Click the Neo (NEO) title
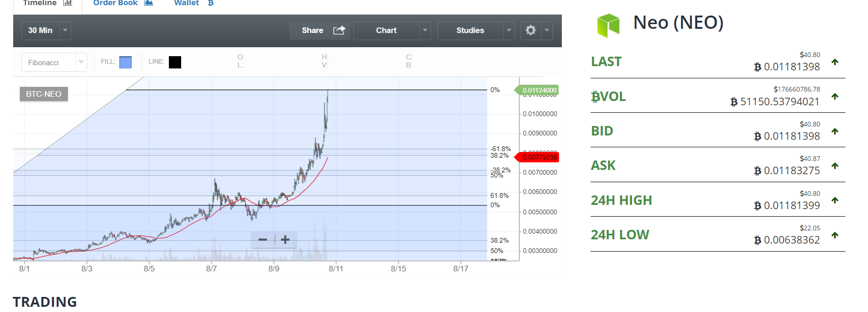The height and width of the screenshot is (312, 868). tap(678, 23)
